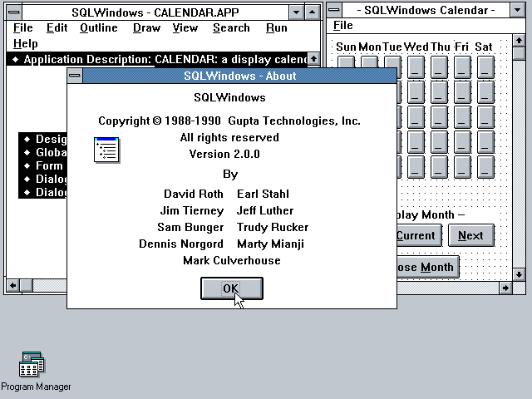Click the bottom-row day button under Sat
The height and width of the screenshot is (399, 532).
pyautogui.click(x=485, y=167)
